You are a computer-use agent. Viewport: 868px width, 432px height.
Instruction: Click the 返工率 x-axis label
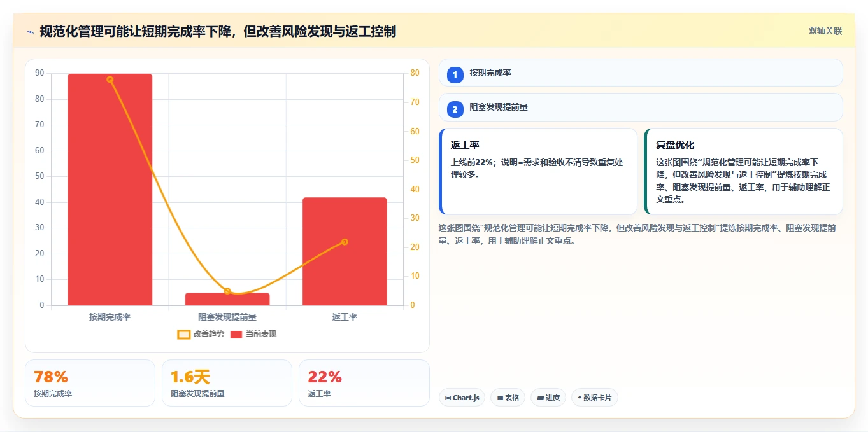[x=345, y=317]
